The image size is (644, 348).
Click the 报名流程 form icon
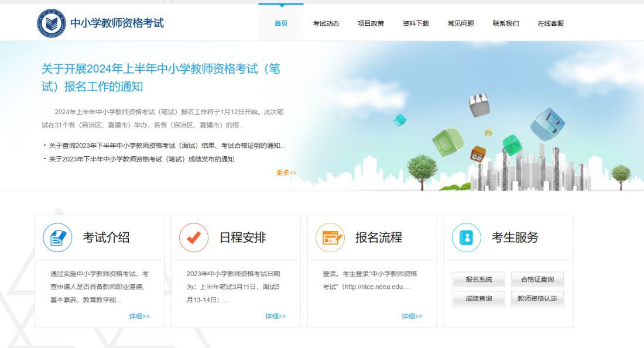330,237
